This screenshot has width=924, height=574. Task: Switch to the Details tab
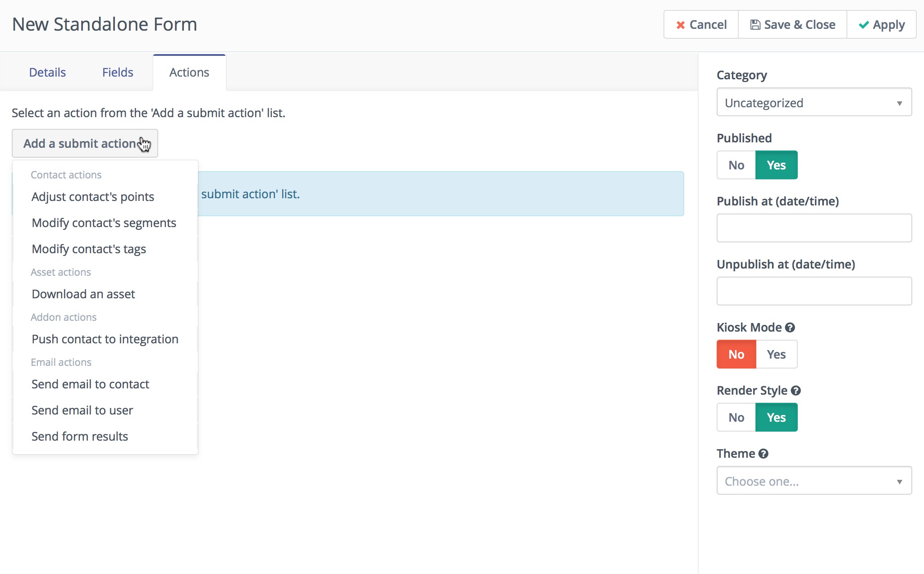(47, 73)
